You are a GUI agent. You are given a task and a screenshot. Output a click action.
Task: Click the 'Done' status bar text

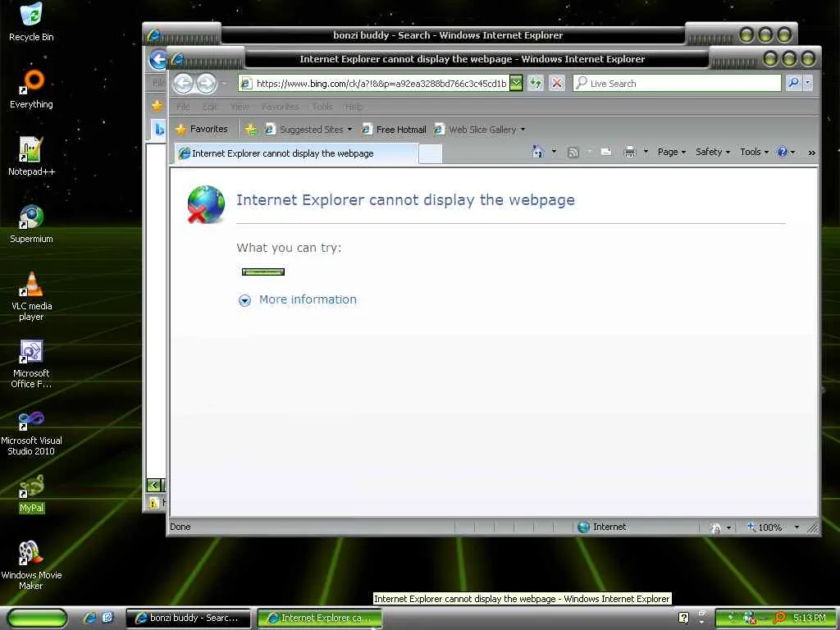180,527
